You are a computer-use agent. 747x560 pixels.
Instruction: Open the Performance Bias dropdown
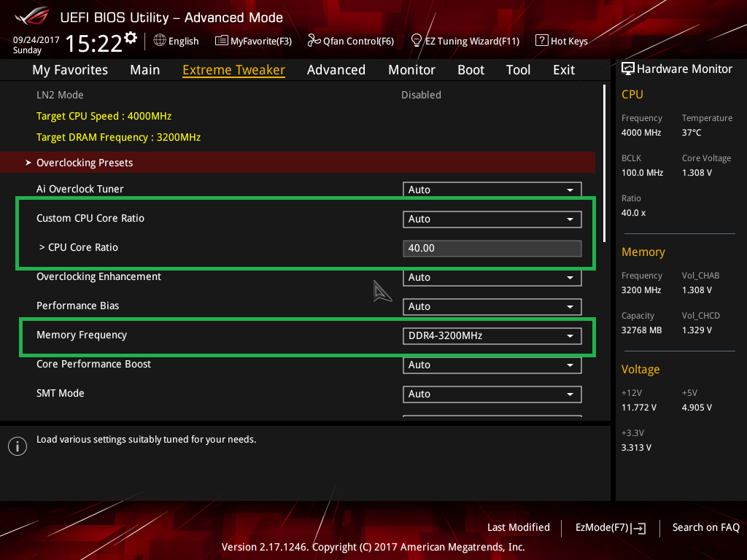(x=492, y=307)
